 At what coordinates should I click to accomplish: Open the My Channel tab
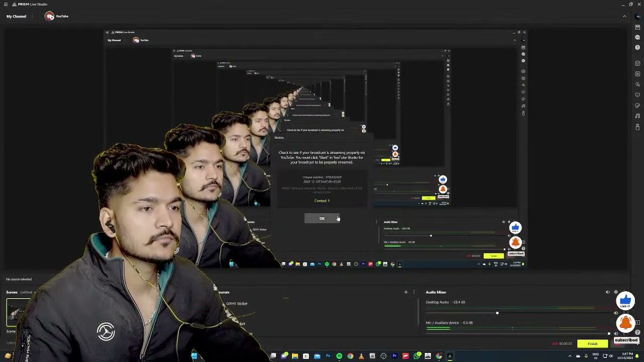(x=16, y=16)
